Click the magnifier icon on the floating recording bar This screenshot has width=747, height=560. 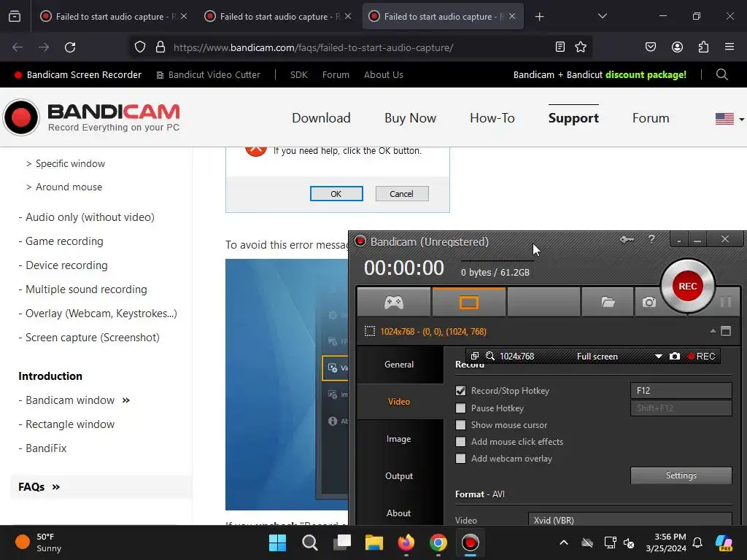pyautogui.click(x=489, y=356)
